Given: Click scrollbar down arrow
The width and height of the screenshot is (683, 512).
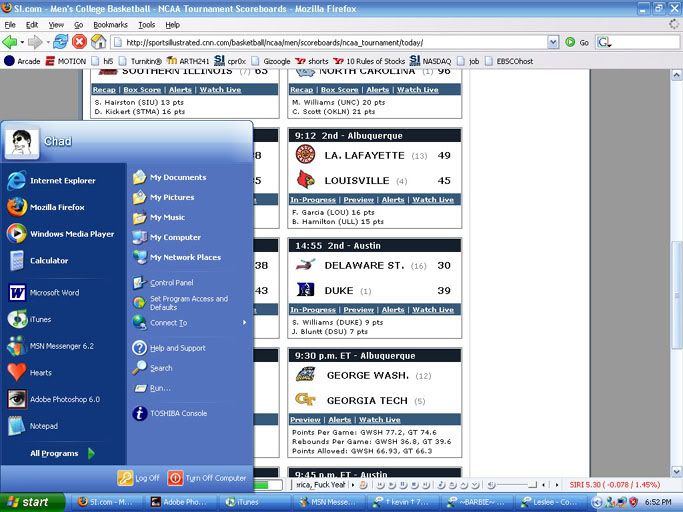Looking at the screenshot, I should tap(676, 471).
